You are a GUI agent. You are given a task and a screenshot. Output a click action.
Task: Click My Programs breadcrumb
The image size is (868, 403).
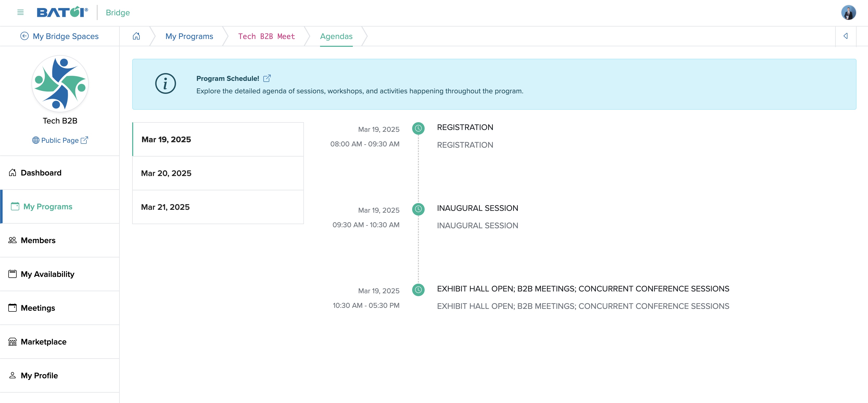click(189, 36)
